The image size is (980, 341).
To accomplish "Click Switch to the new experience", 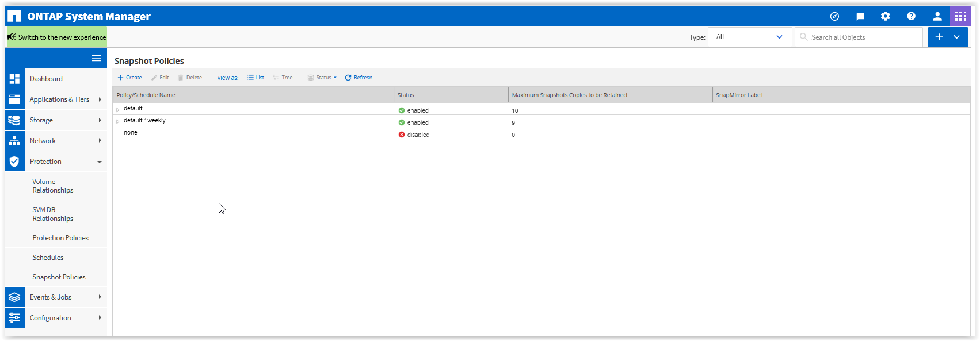I will pos(57,37).
